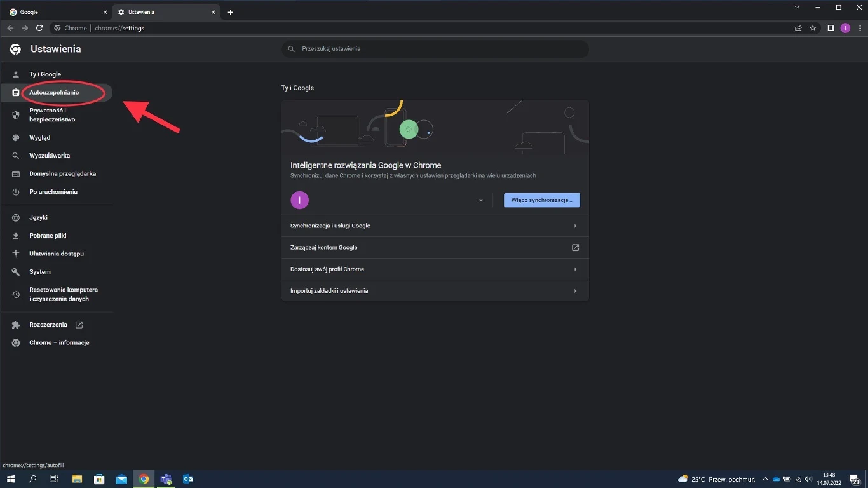Screen dimensions: 868x488
Task: Click the Włącz synchronizację button
Action: pos(541,200)
